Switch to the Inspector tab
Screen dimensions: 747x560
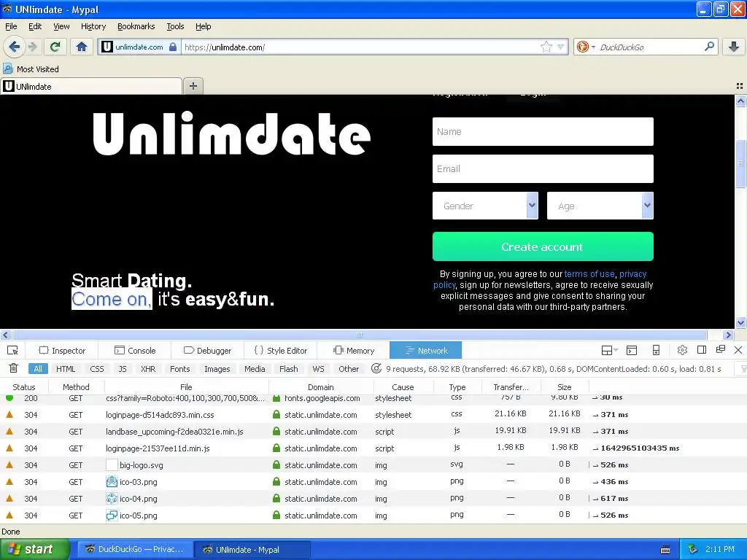[62, 351]
